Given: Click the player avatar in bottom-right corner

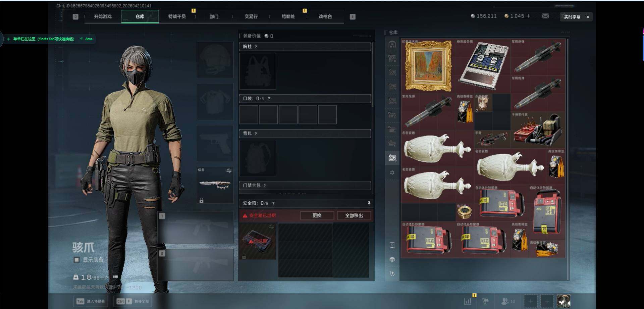Looking at the screenshot, I should coord(563,301).
